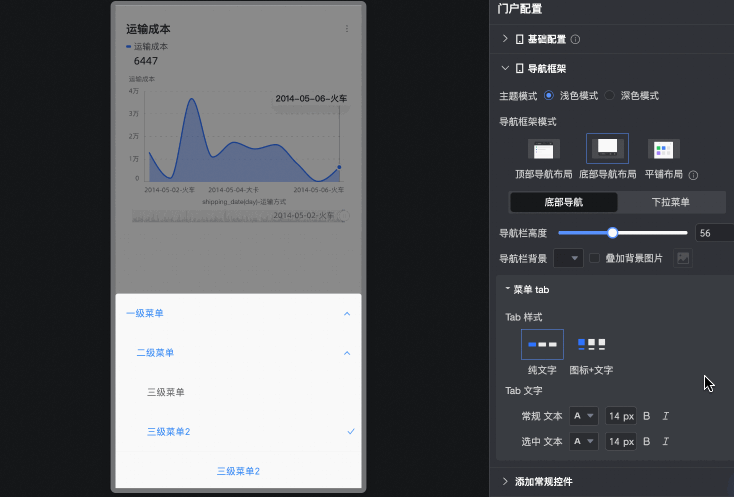The image size is (734, 497).
Task: Open background image picker icon
Action: (683, 258)
